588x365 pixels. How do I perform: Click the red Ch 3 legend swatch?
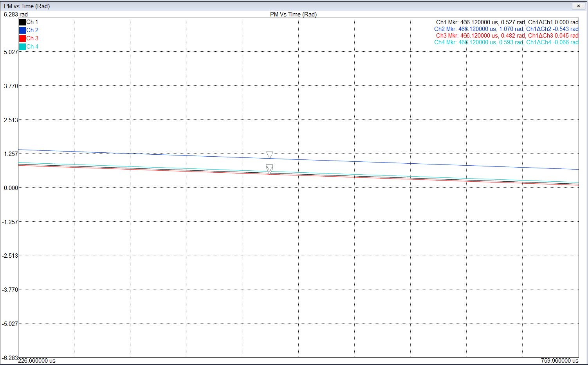tap(22, 38)
